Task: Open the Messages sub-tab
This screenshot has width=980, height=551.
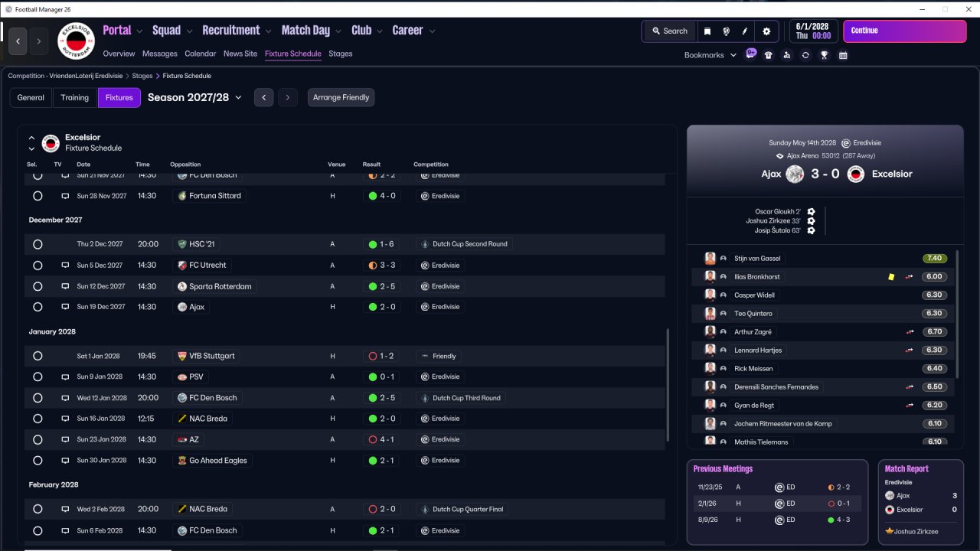Action: point(159,54)
